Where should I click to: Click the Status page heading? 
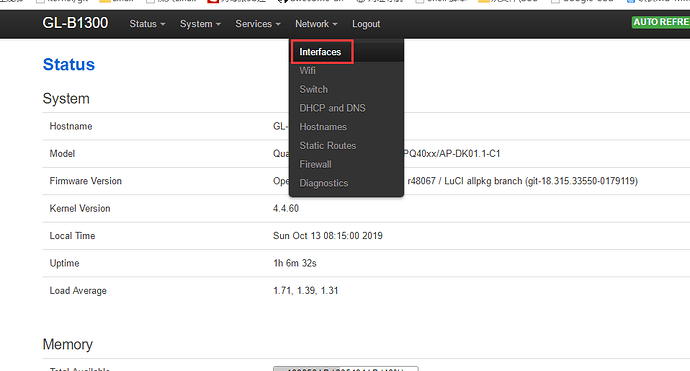69,65
